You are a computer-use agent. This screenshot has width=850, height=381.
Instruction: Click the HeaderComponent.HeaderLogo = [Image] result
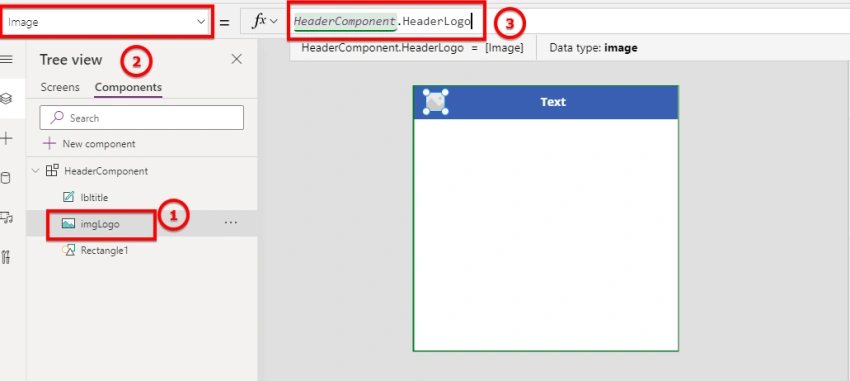(412, 48)
